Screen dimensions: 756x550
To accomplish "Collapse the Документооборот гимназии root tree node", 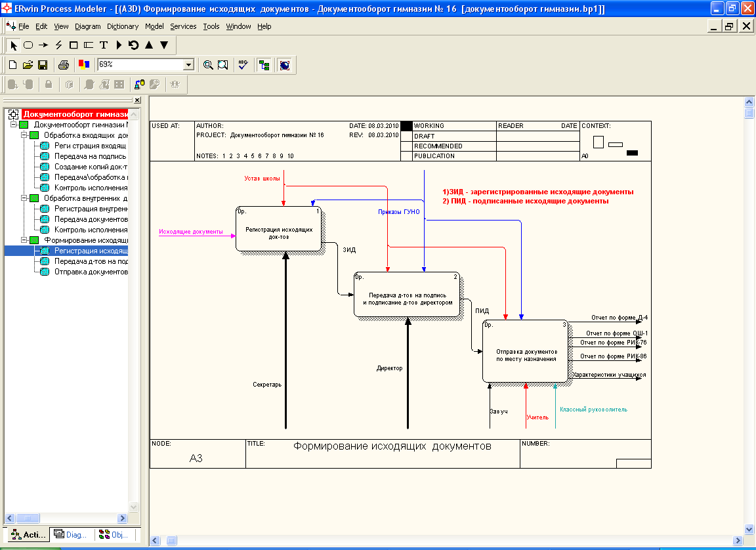I will 14,125.
